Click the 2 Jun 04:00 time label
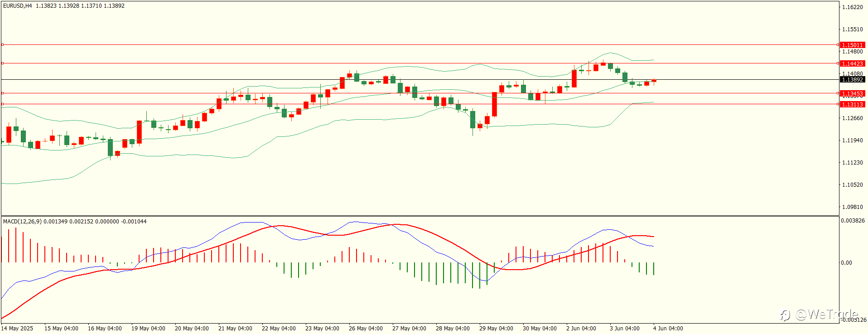Screen dimensions: 868x334 (581, 329)
